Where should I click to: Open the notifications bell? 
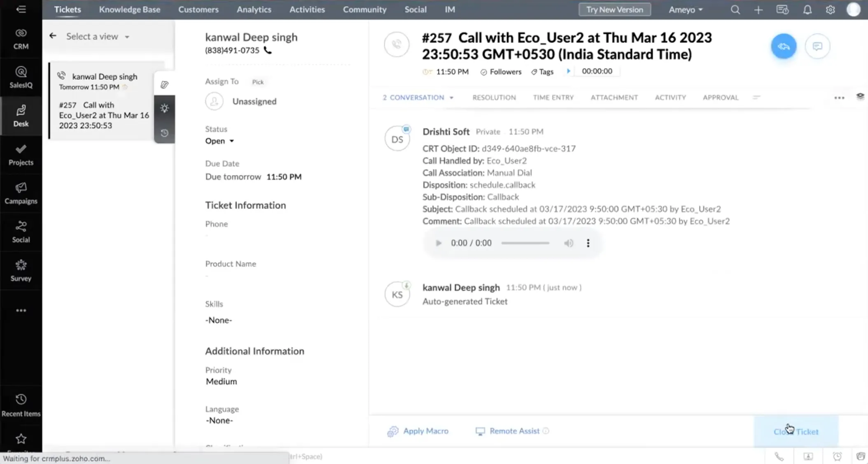807,9
